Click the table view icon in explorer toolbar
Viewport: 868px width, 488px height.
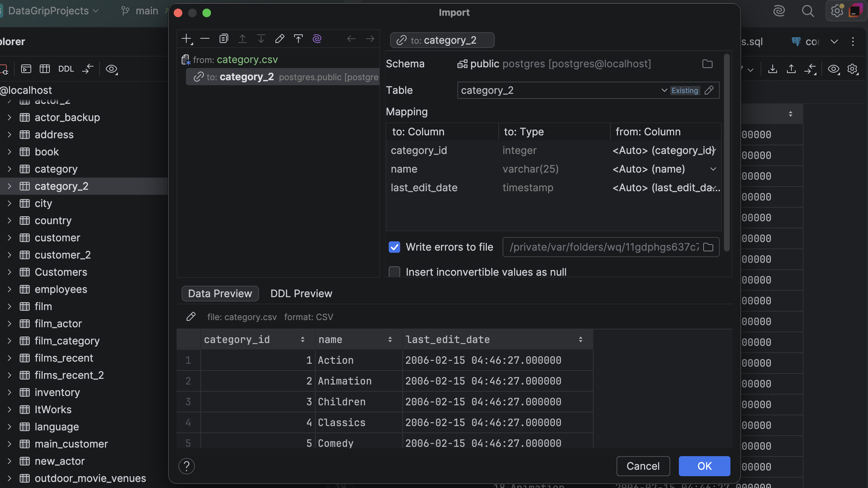click(x=45, y=69)
